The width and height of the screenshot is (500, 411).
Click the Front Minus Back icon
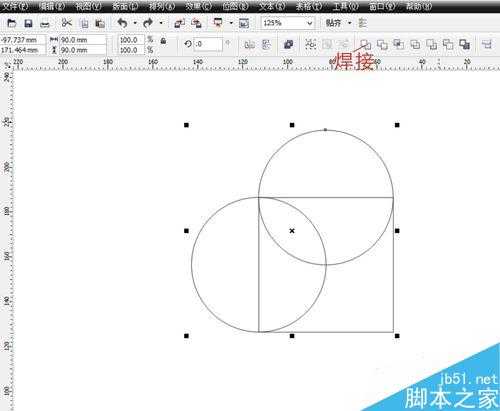[432, 44]
